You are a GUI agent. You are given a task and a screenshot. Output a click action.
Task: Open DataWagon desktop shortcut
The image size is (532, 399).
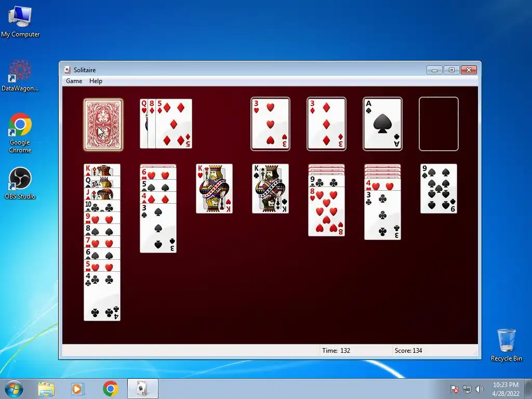20,75
